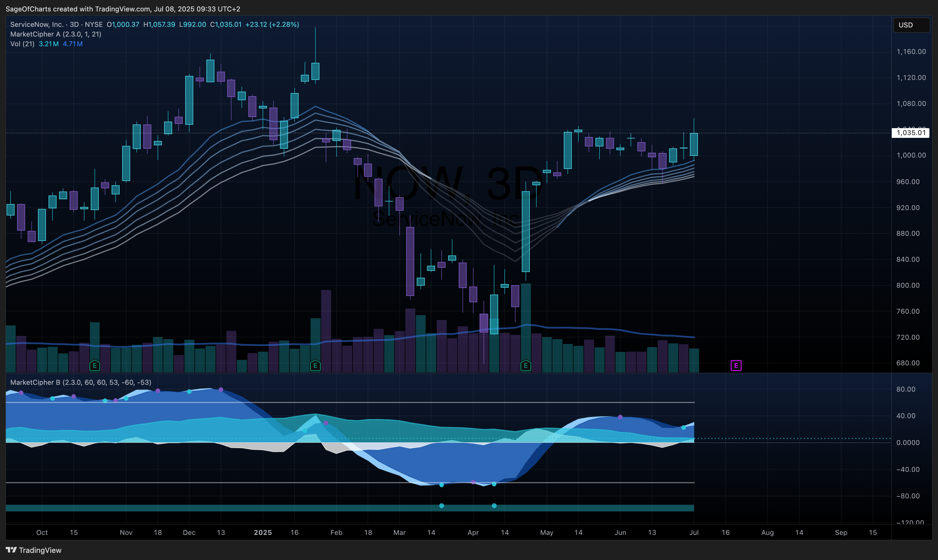Click the green earnings E marker in late April
The image size is (938, 560).
526,365
